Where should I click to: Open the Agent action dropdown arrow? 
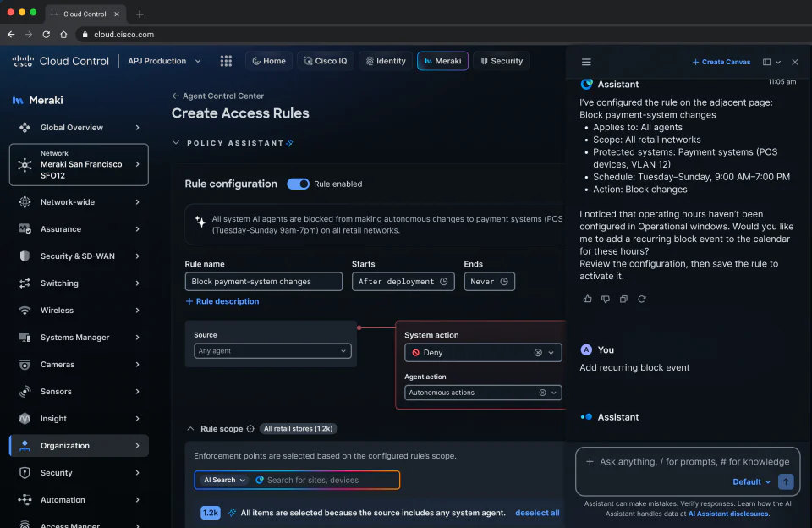click(553, 393)
